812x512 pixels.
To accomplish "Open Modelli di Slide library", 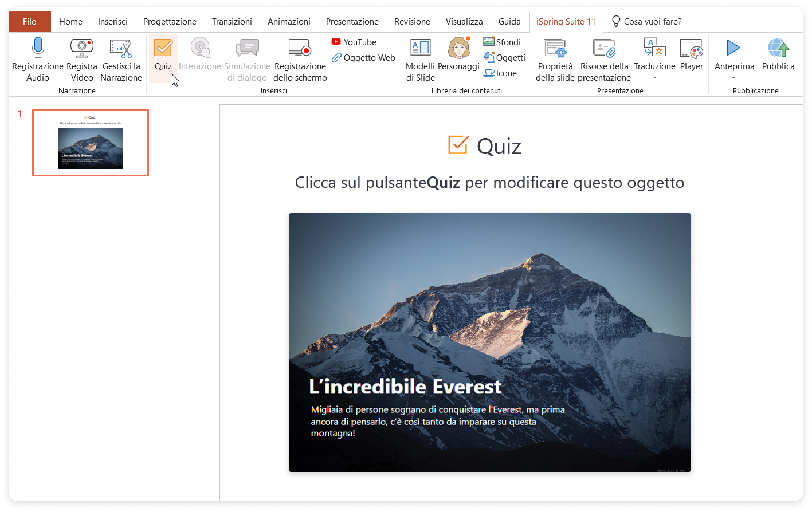I will click(x=421, y=48).
